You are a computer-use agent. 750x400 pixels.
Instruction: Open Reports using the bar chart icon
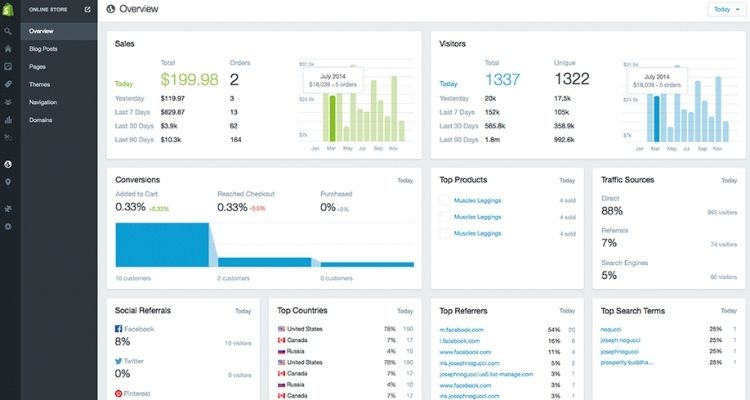(x=9, y=120)
